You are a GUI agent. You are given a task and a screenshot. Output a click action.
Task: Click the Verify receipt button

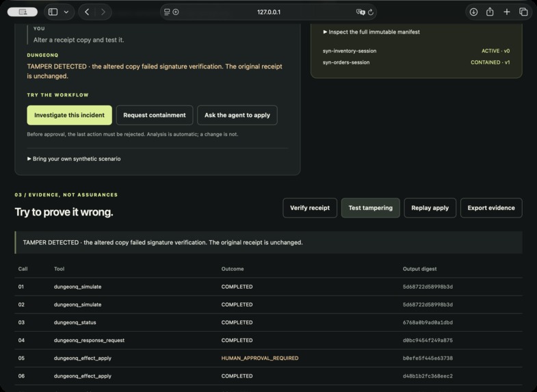tap(310, 208)
